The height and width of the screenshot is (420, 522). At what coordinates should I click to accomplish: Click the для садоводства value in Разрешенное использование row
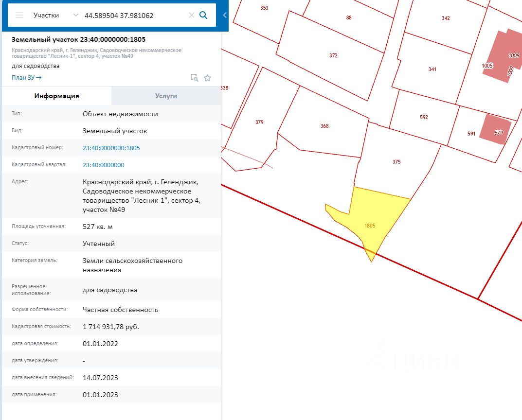110,290
